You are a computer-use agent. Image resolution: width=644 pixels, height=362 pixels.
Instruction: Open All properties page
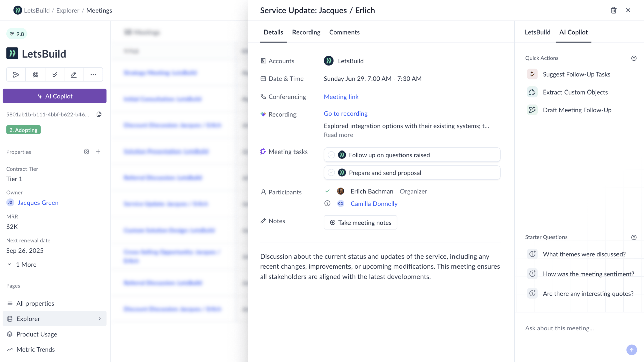pos(55,303)
